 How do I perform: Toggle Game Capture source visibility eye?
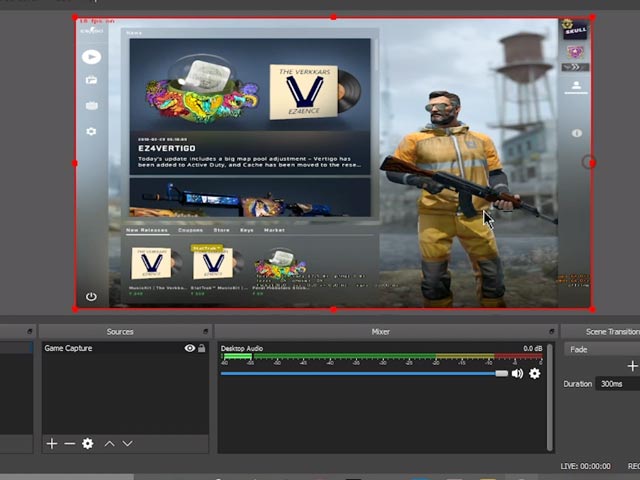tap(189, 348)
